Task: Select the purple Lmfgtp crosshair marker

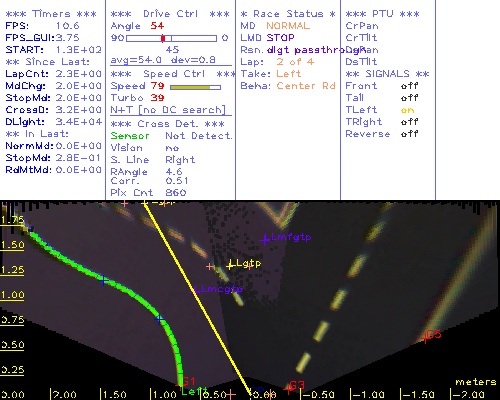Action: [265, 239]
